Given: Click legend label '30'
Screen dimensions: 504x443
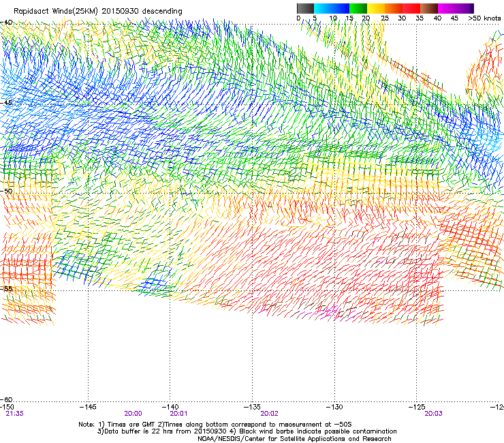Looking at the screenshot, I should tap(402, 18).
